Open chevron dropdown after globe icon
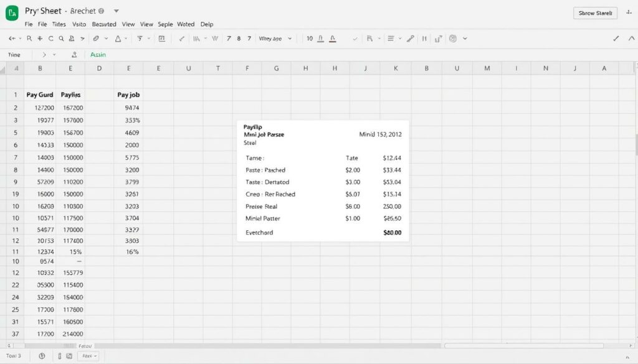This screenshot has height=364, width=638. click(x=465, y=39)
